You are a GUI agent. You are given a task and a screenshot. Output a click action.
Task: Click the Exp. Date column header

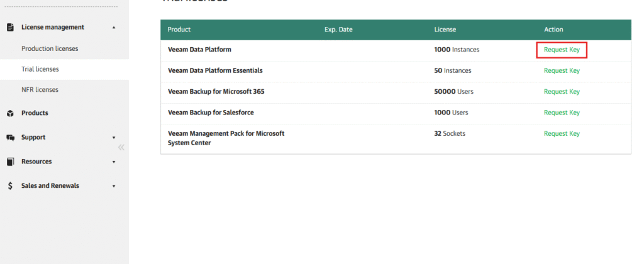[338, 30]
